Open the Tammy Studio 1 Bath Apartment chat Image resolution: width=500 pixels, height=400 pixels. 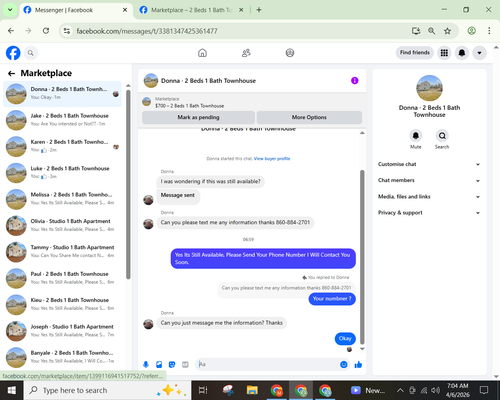tap(62, 252)
